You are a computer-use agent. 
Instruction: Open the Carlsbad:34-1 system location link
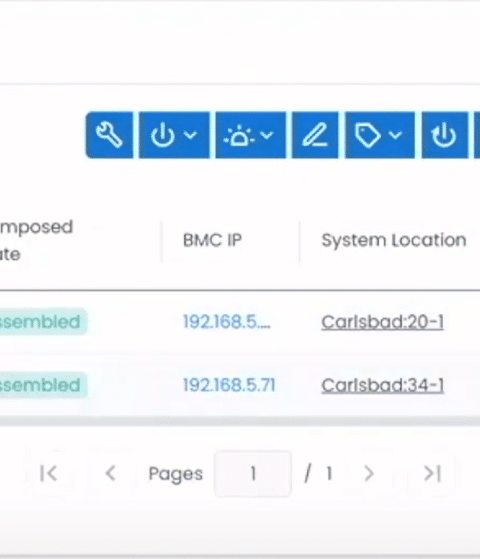(x=382, y=385)
